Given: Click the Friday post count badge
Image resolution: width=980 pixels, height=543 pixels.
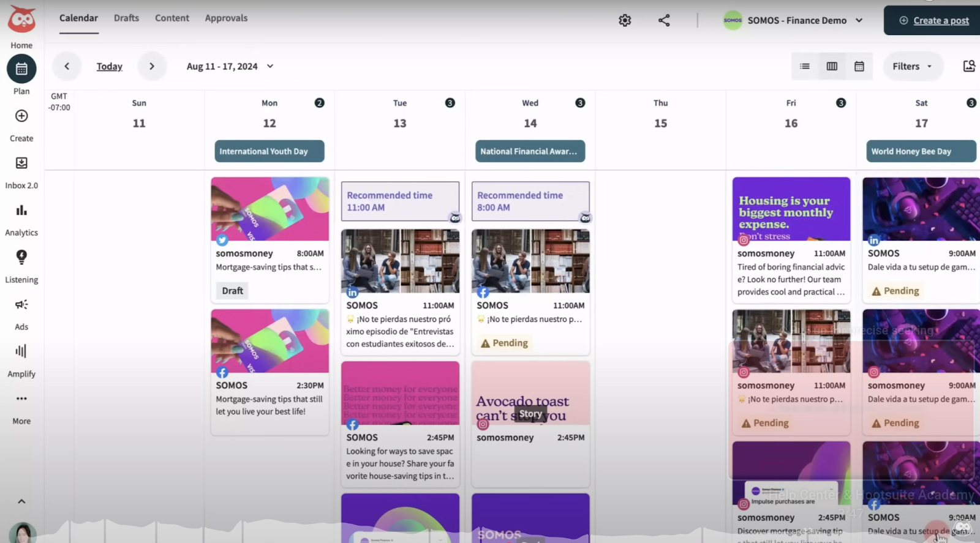Looking at the screenshot, I should point(841,103).
